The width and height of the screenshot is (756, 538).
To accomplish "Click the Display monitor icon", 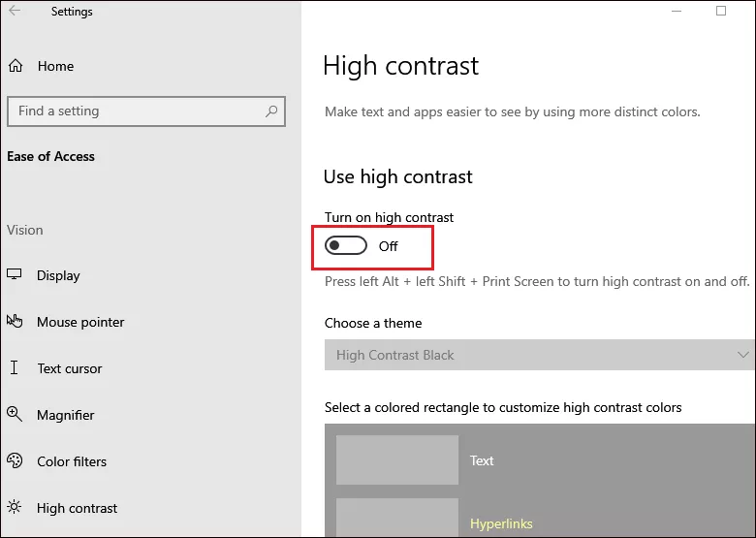I will (x=14, y=274).
